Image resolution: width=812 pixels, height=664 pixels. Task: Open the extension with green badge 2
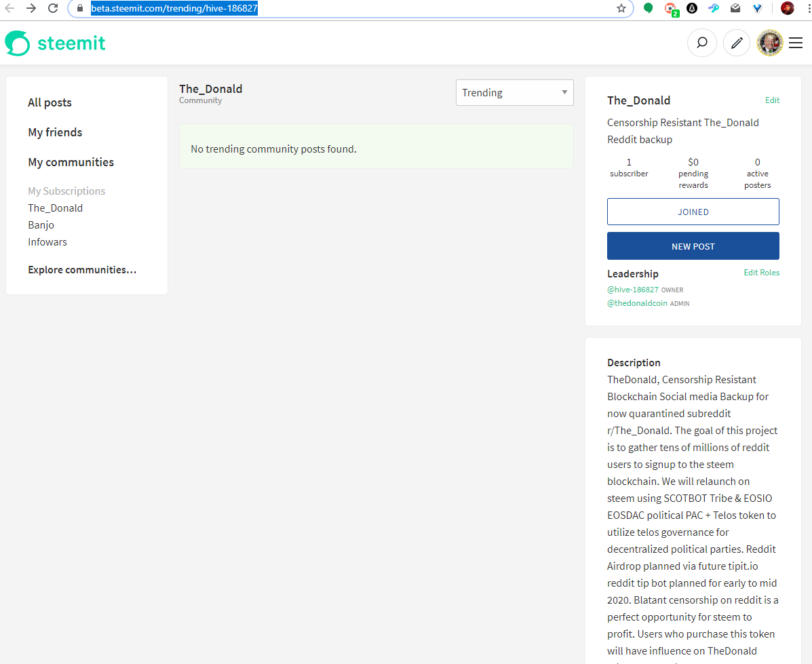[671, 9]
